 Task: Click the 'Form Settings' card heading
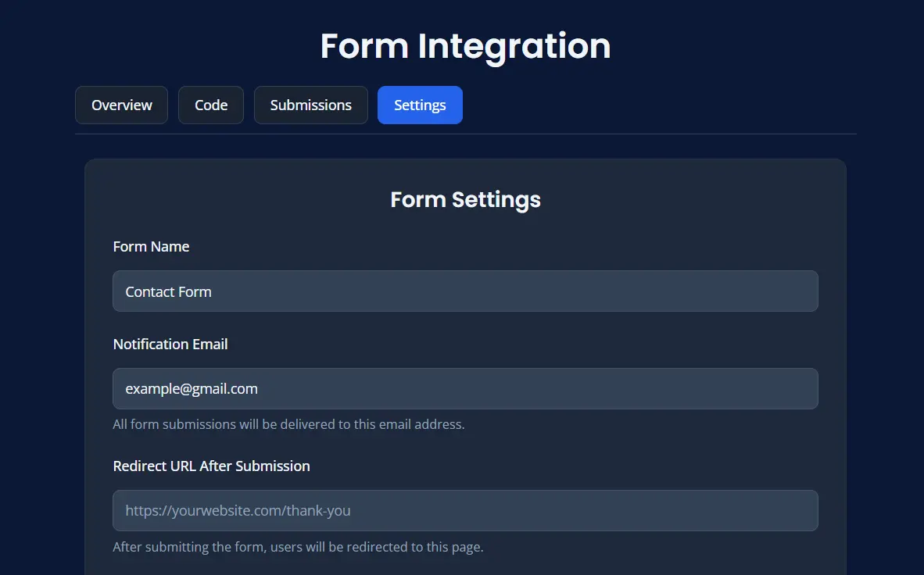(465, 199)
